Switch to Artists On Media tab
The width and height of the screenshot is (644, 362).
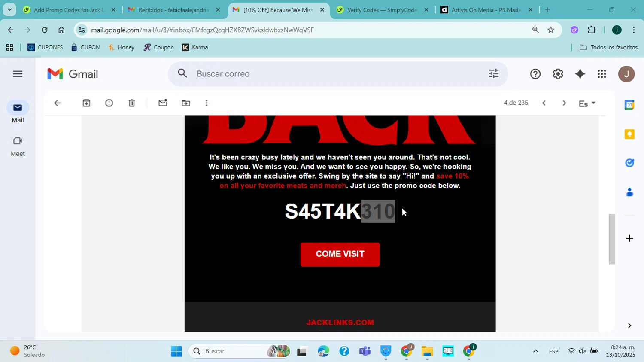[x=487, y=10]
